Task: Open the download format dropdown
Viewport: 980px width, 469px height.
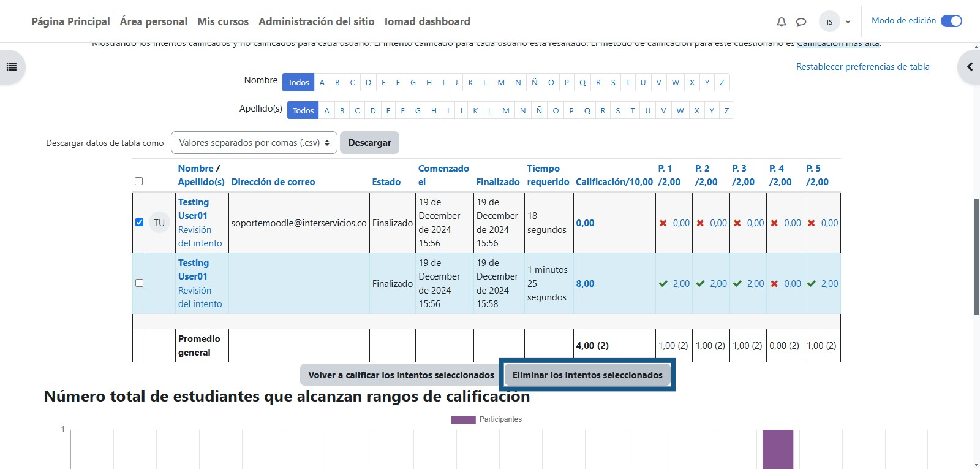Action: click(254, 143)
